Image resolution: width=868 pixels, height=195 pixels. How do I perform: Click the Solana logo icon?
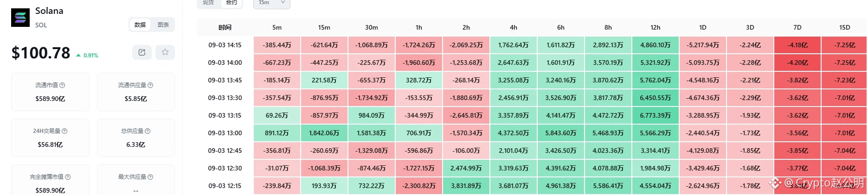tap(20, 18)
